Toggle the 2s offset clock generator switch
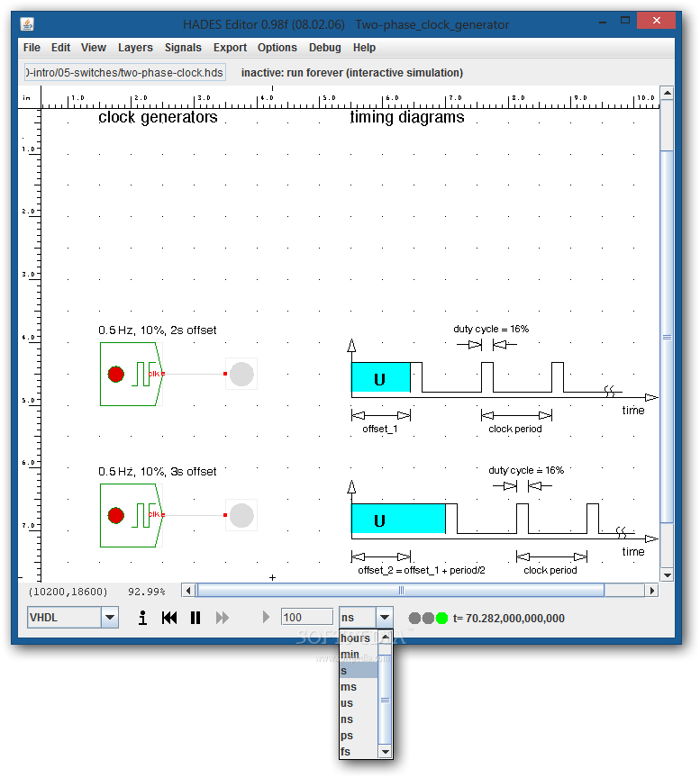700x778 pixels. [x=116, y=374]
